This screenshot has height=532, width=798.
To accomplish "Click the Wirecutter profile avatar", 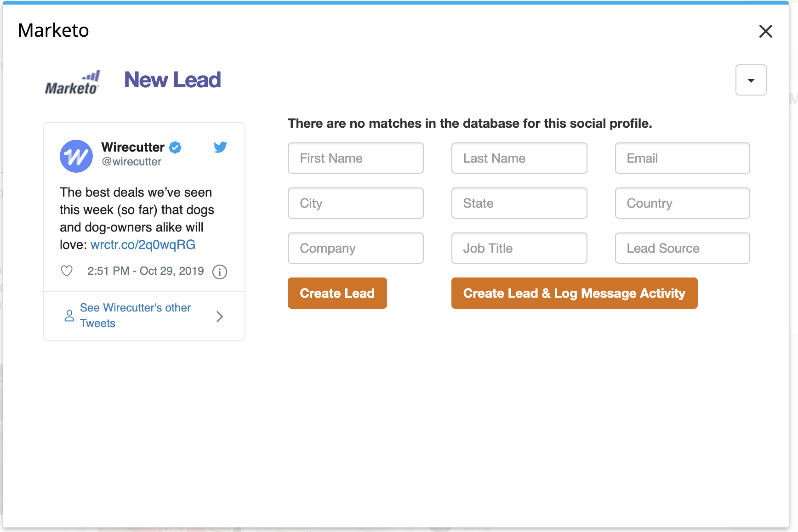I will 76,156.
